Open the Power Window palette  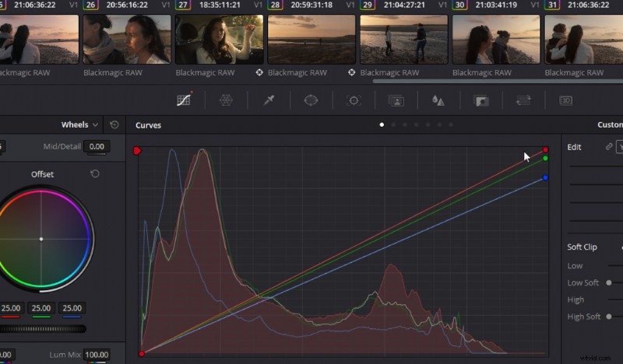[311, 100]
